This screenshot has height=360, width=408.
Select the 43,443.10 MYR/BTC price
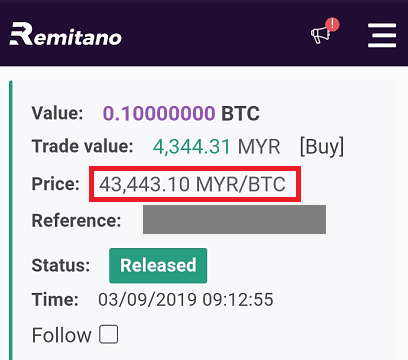pos(192,184)
